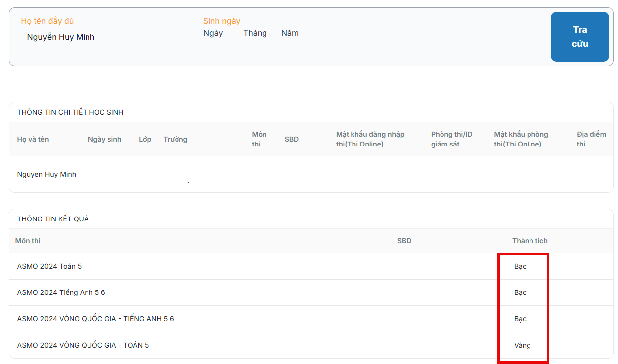This screenshot has width=618, height=364.
Task: Click the Ngày sinh column header
Action: [x=104, y=139]
